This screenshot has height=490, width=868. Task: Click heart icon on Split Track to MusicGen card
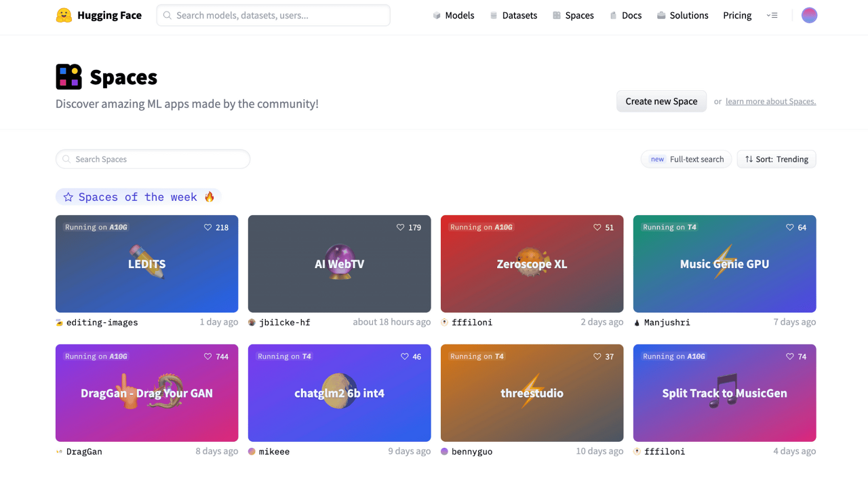coord(790,356)
